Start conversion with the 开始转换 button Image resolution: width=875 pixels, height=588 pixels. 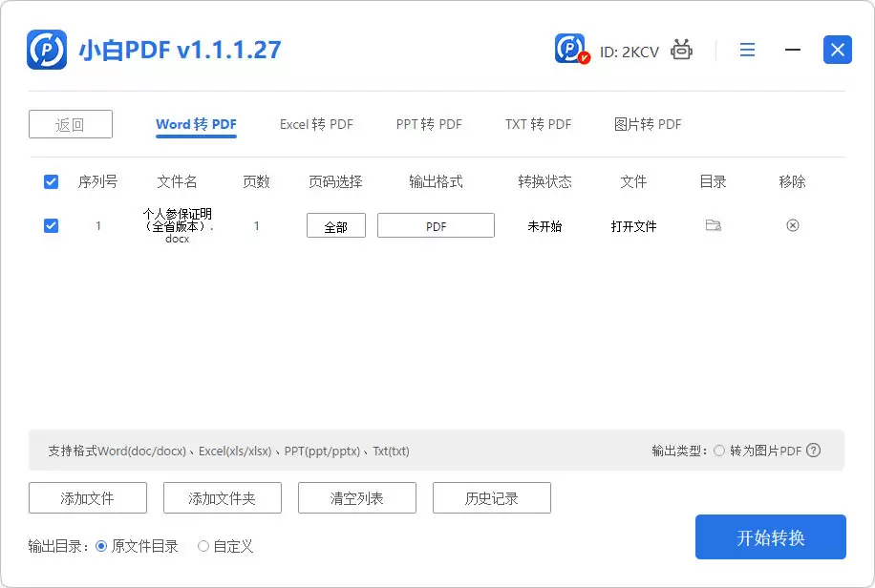click(x=770, y=536)
